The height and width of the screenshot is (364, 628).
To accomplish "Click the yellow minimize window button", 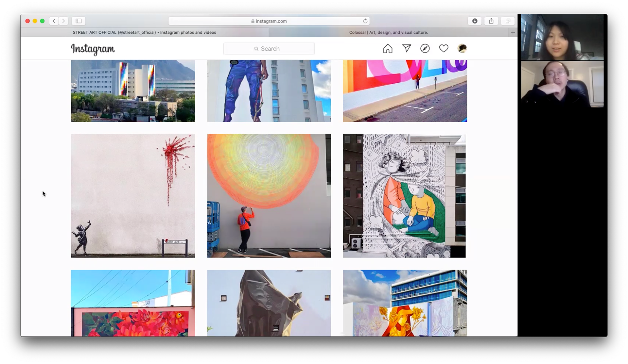I will click(x=35, y=21).
